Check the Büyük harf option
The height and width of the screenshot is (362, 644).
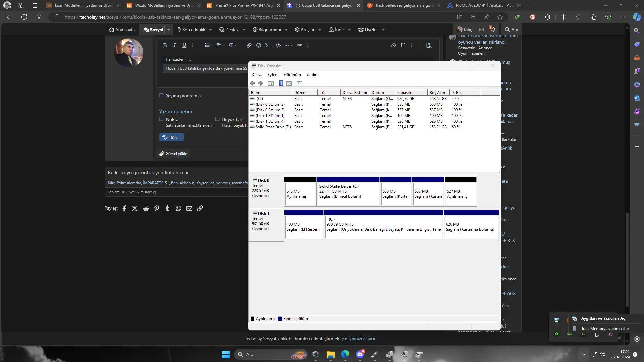[217, 119]
